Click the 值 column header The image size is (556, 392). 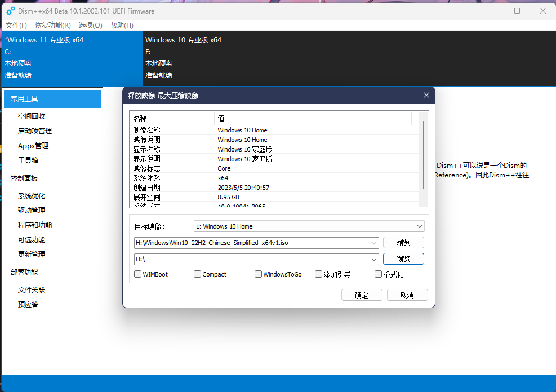(313, 118)
